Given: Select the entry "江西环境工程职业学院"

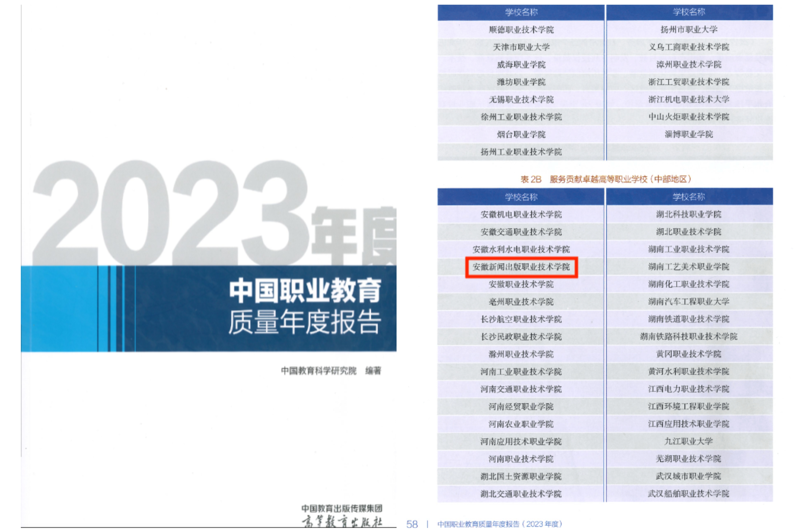Looking at the screenshot, I should pyautogui.click(x=689, y=407).
